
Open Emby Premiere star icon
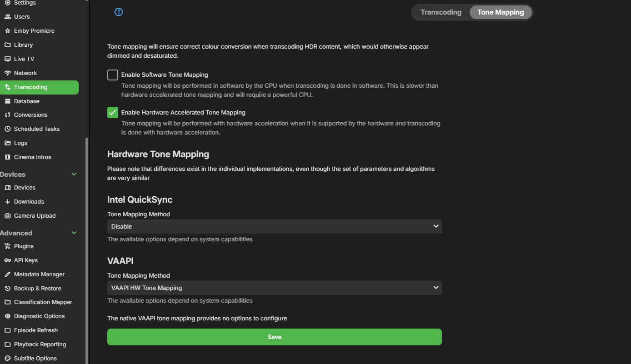[x=7, y=31]
